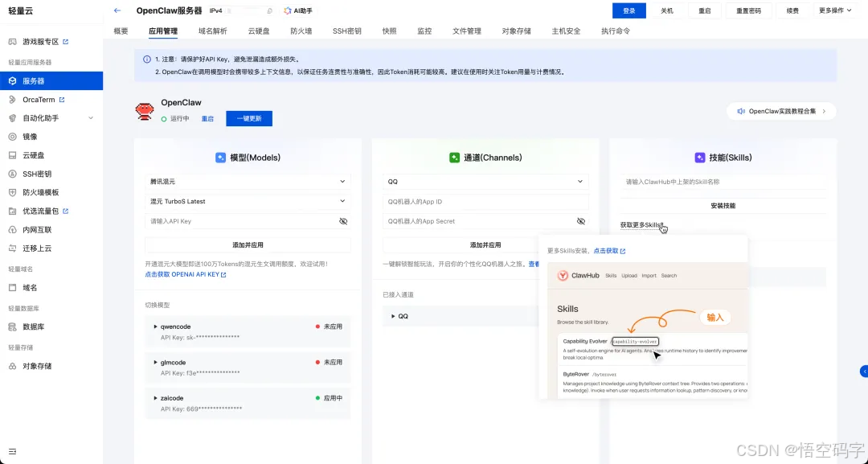This screenshot has width=868, height=464.
Task: Click the 技能(Skills) purple section icon
Action: coord(700,158)
